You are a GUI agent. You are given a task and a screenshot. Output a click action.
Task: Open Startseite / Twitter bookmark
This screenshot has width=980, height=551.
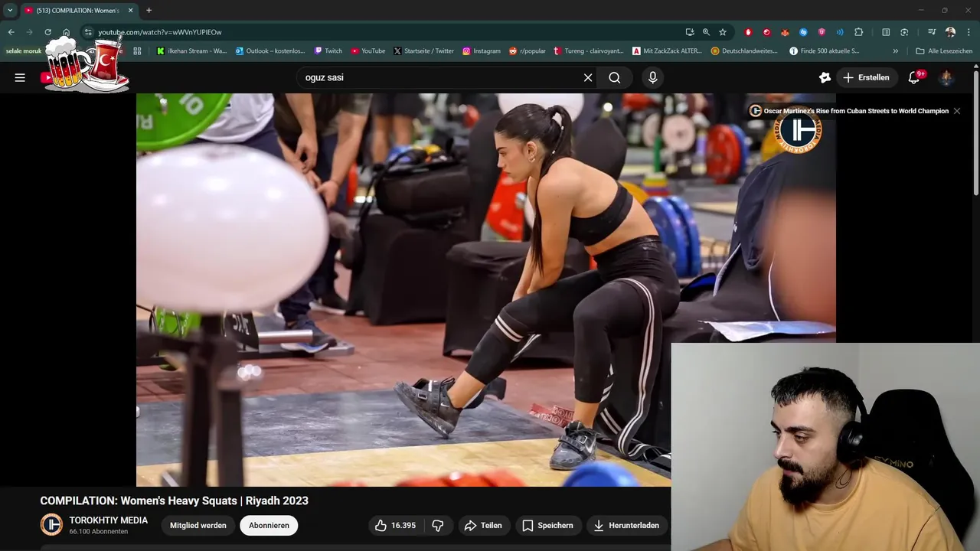tap(424, 51)
